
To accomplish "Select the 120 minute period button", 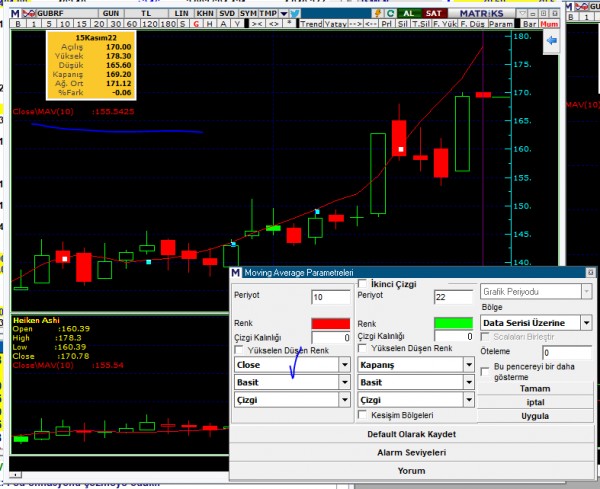I will (149, 24).
